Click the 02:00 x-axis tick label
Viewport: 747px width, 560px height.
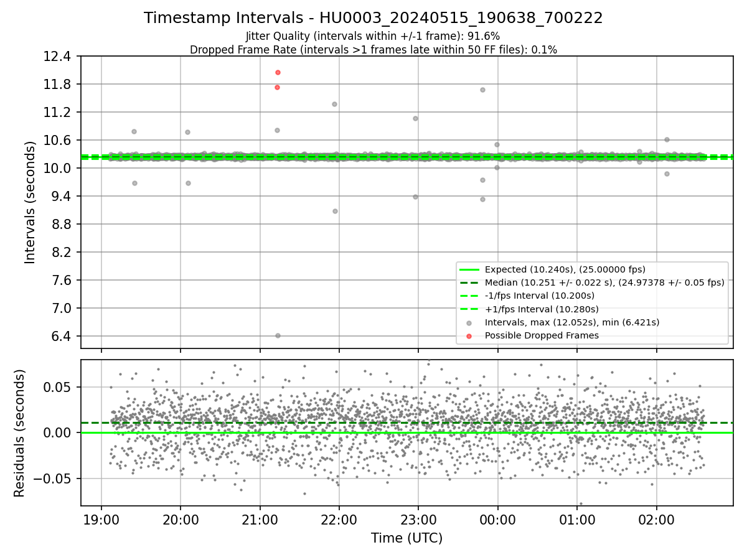tap(656, 520)
